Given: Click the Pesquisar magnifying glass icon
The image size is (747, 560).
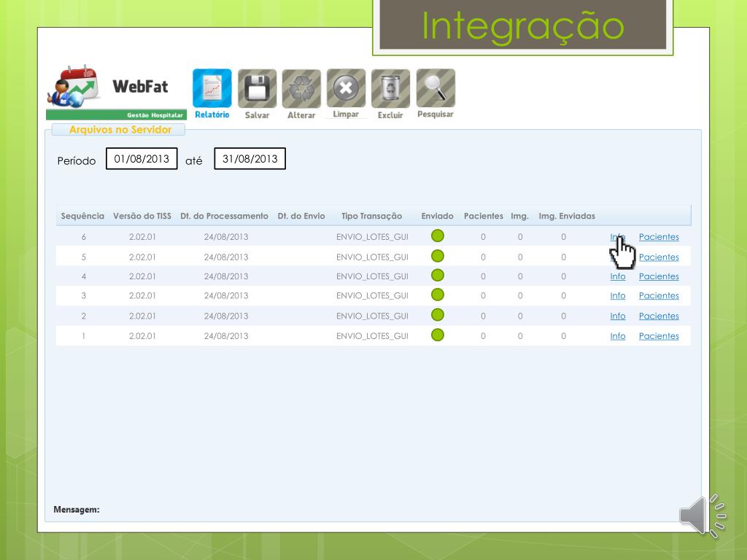Looking at the screenshot, I should point(436,88).
